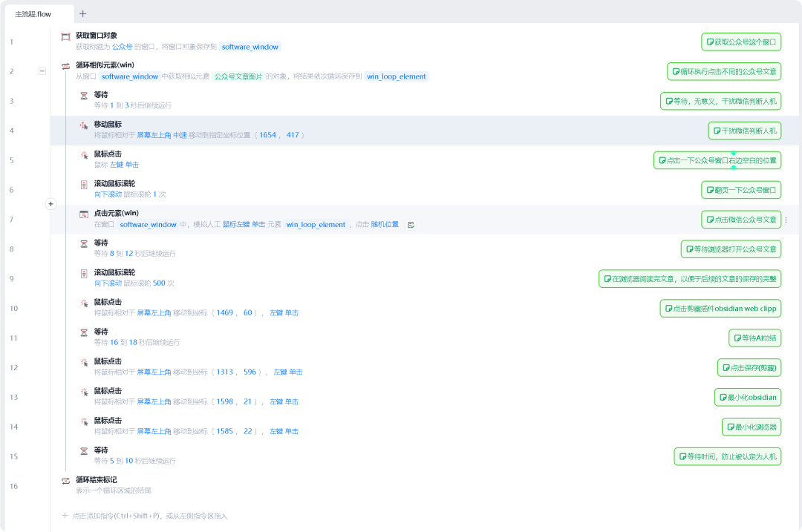The image size is (802, 532).
Task: Click the plus to add a new flow tab
Action: [82, 13]
